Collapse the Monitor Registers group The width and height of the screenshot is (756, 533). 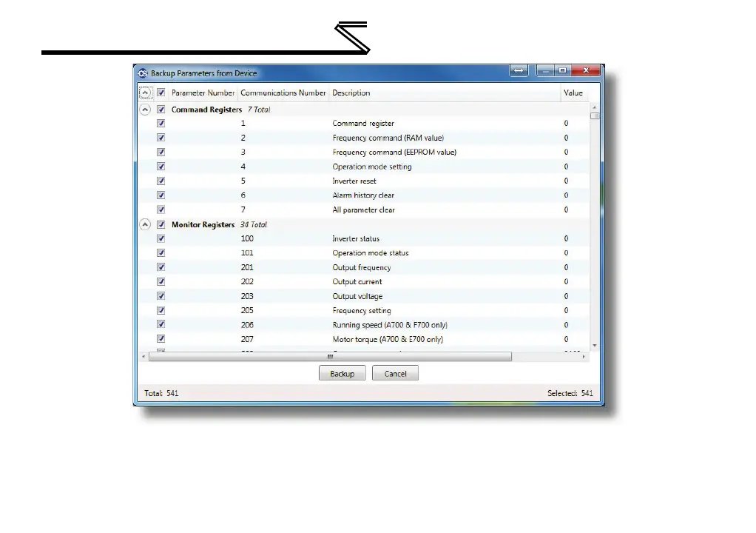[145, 224]
